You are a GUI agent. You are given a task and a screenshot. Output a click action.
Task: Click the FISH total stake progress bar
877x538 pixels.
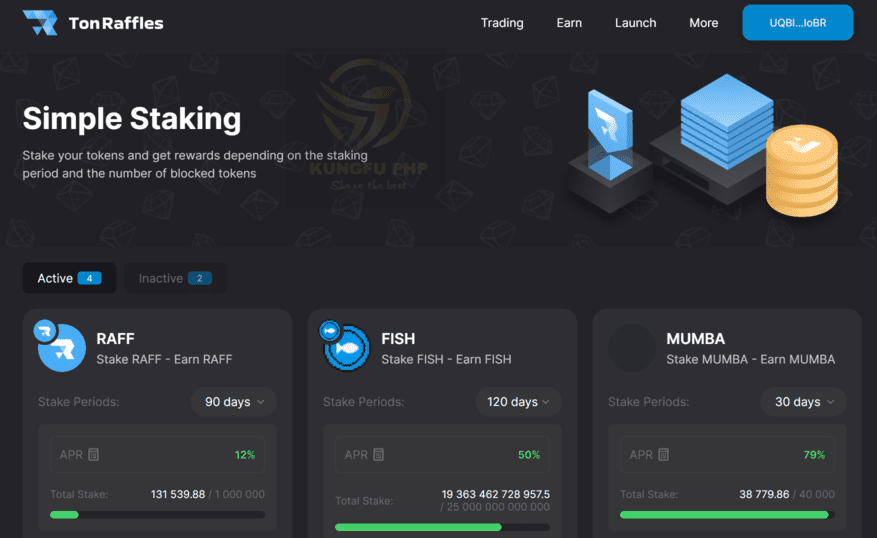click(442, 527)
